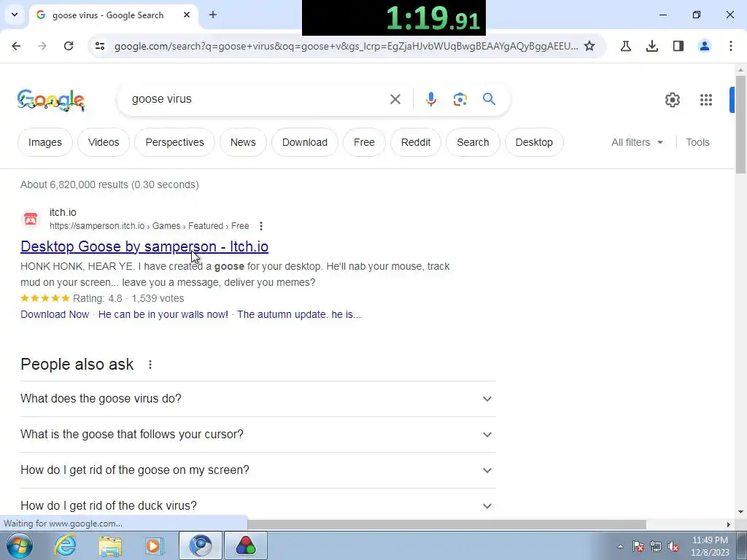Expand What does the goose virus do

tap(258, 399)
